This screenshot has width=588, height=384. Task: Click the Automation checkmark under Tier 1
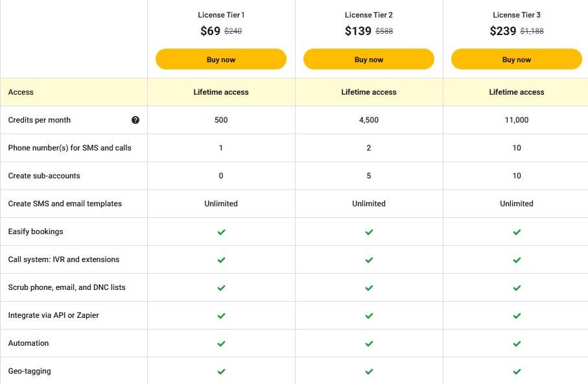(221, 343)
